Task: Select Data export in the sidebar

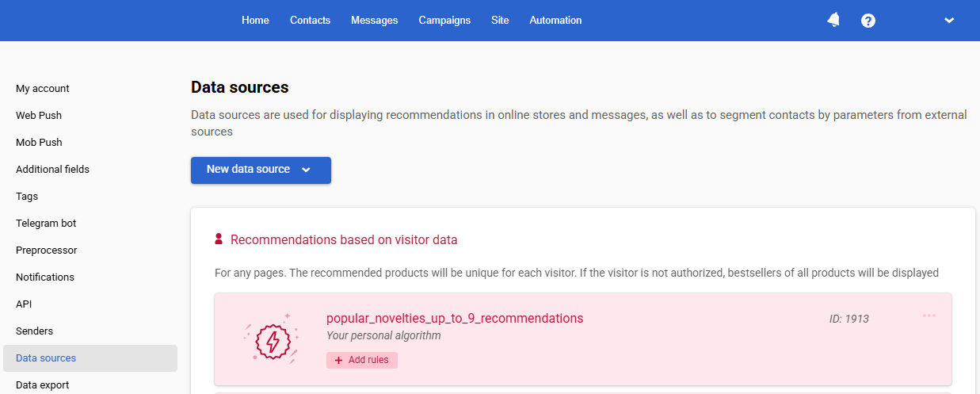Action: point(43,385)
